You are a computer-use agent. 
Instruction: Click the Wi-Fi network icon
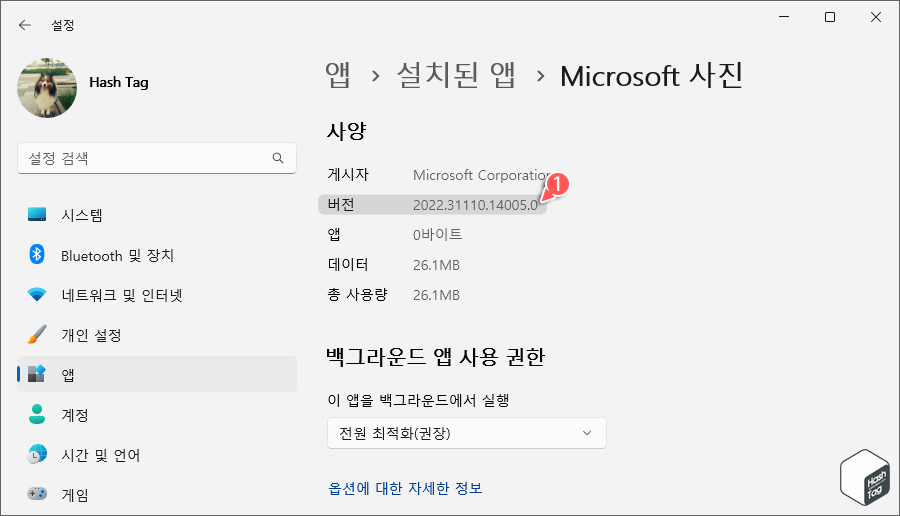[37, 295]
